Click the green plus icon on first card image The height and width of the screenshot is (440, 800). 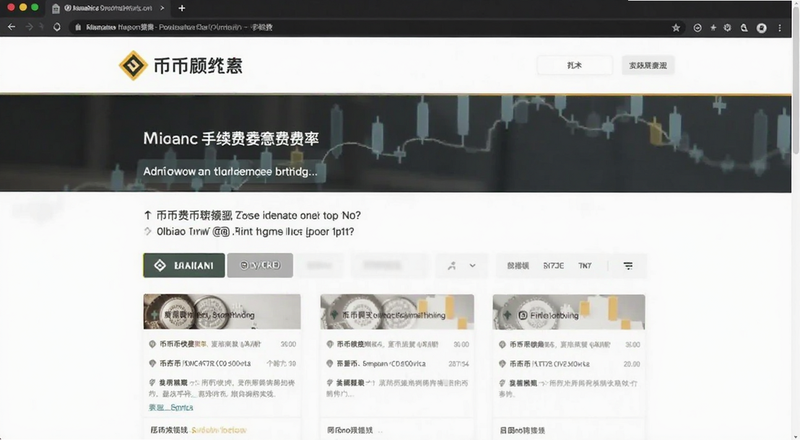[155, 315]
